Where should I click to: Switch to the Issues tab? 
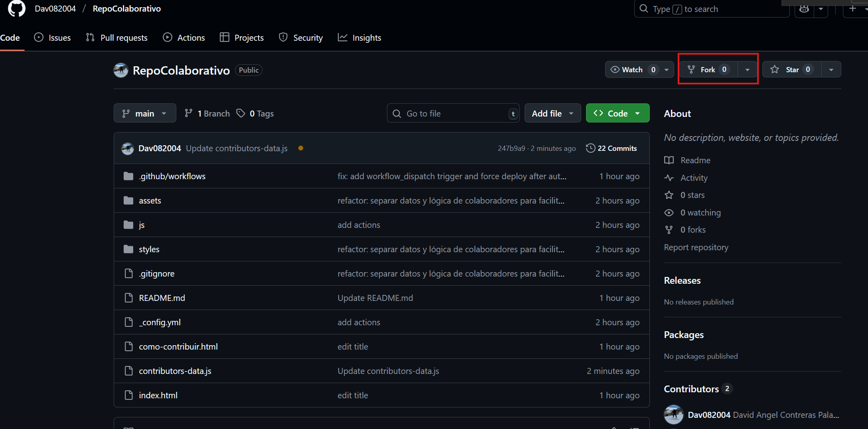(53, 38)
